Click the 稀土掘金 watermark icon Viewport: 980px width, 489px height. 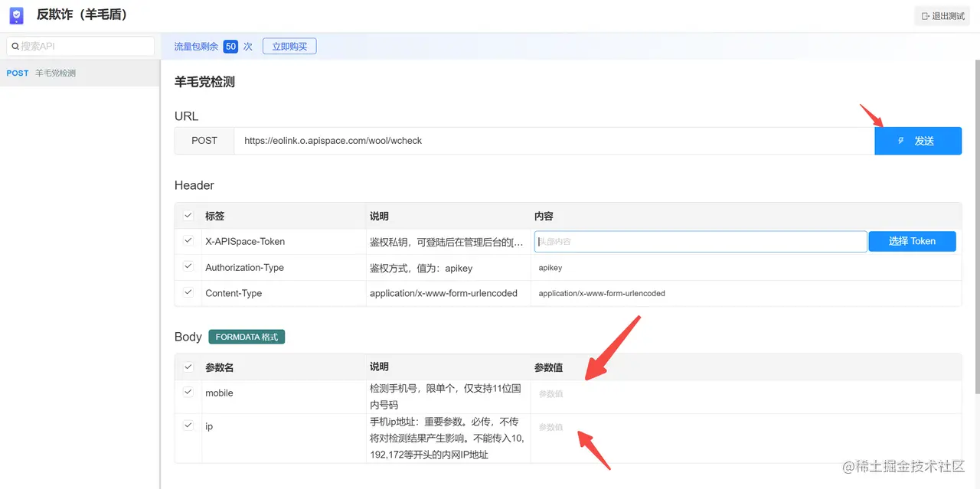tap(848, 467)
